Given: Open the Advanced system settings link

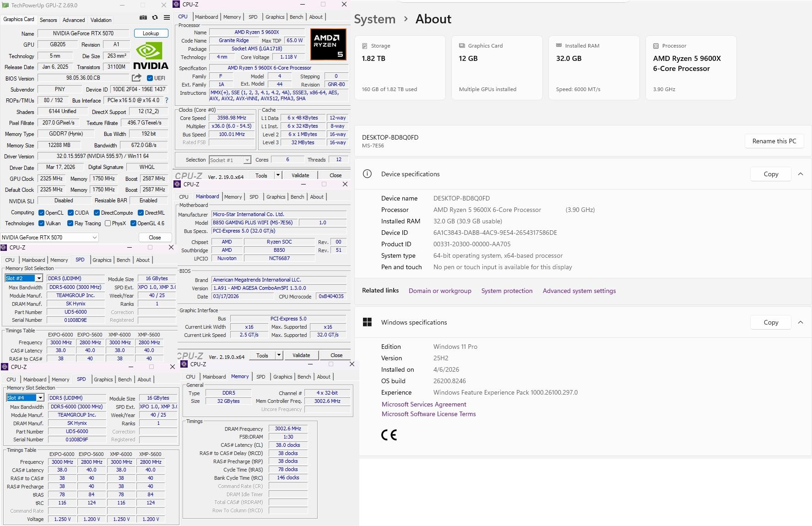Looking at the screenshot, I should 579,291.
